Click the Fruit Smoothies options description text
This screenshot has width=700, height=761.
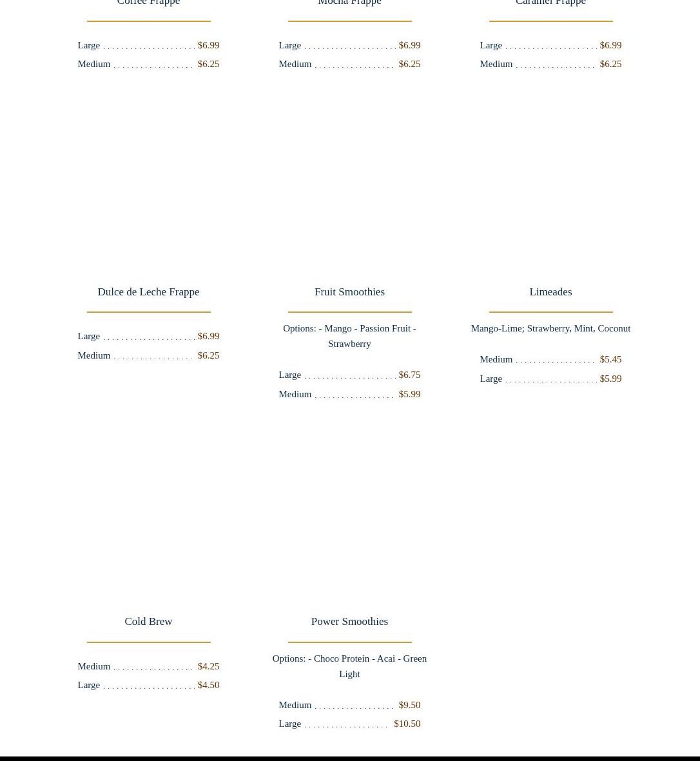(349, 336)
